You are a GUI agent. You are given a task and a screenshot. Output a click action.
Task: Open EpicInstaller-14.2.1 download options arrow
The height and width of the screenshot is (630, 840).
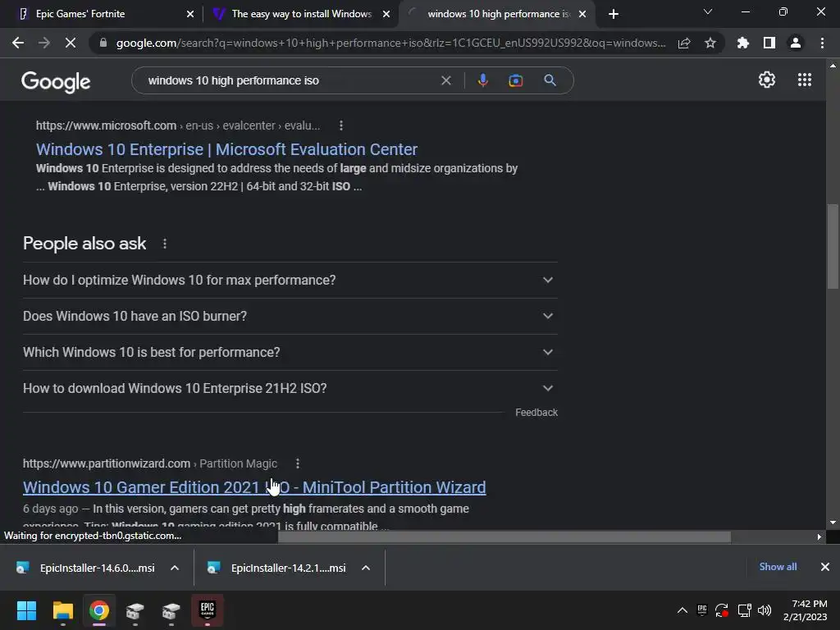tap(366, 568)
